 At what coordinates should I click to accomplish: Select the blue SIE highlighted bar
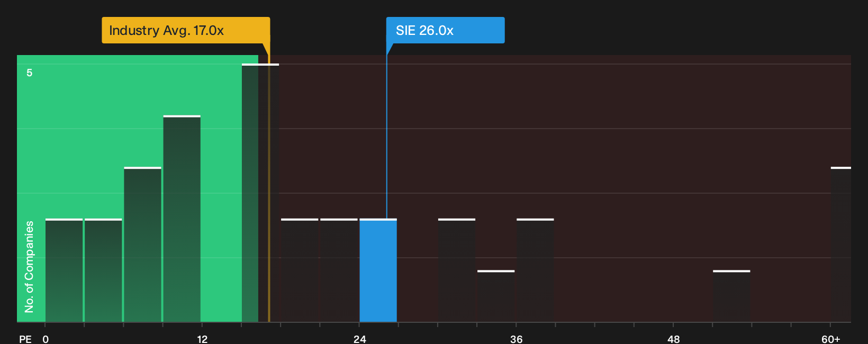click(378, 270)
